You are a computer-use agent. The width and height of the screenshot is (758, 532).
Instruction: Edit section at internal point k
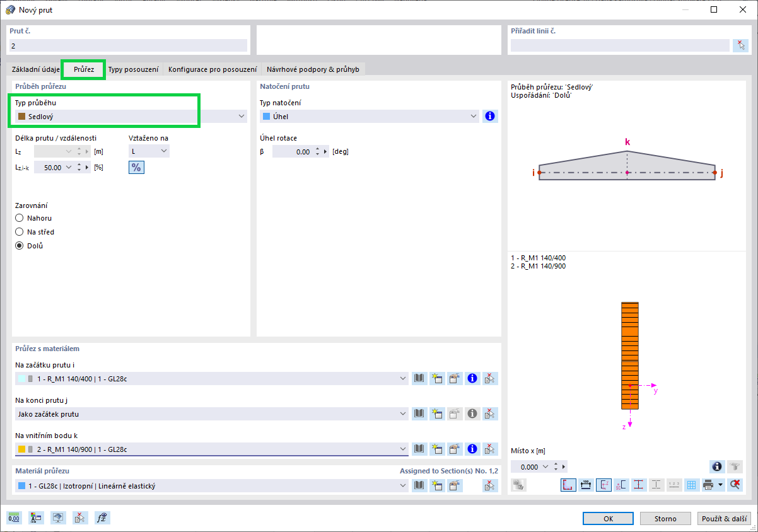coord(454,449)
